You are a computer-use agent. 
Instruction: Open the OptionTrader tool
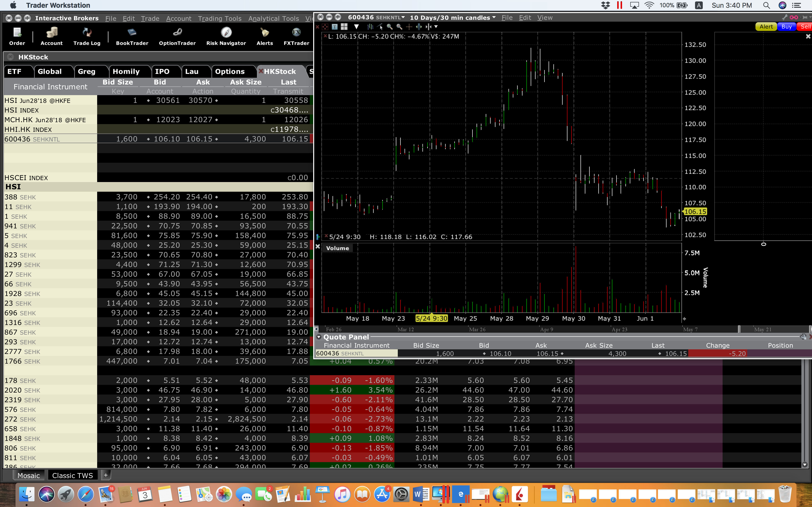pyautogui.click(x=177, y=36)
